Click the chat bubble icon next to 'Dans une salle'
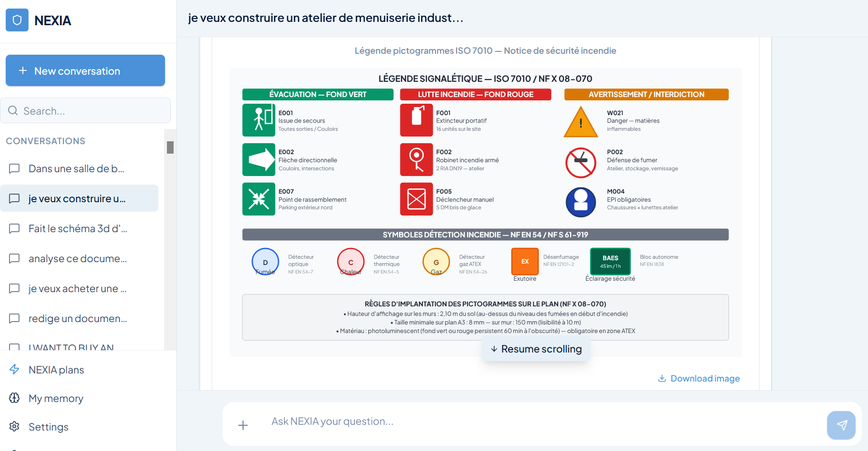 point(14,168)
